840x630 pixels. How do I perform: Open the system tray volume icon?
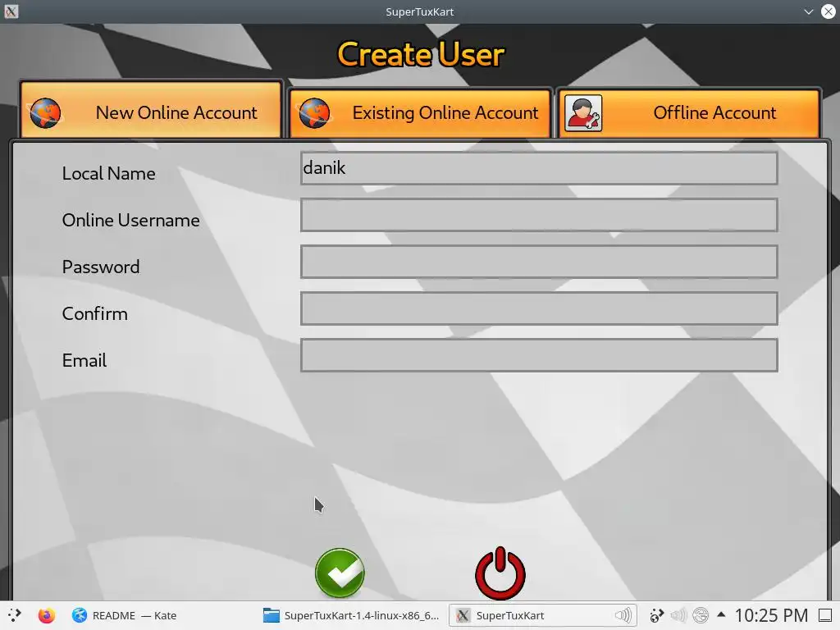(678, 615)
